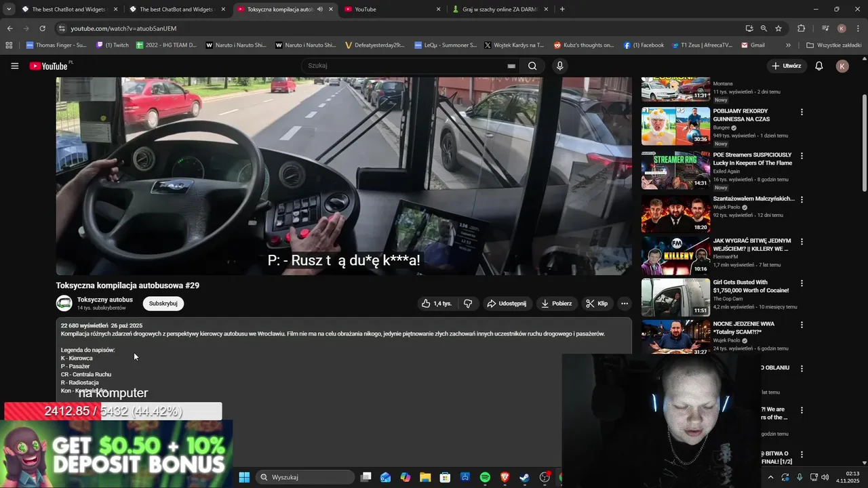Open the YouTube guide hamburger menu
This screenshot has width=868, height=488.
(x=14, y=66)
